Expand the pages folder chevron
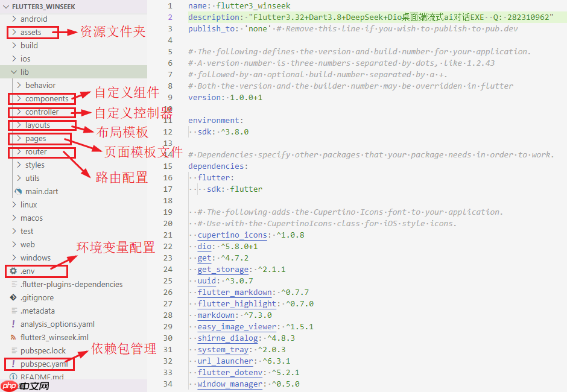Screen dimensions: 567x392 click(x=19, y=138)
